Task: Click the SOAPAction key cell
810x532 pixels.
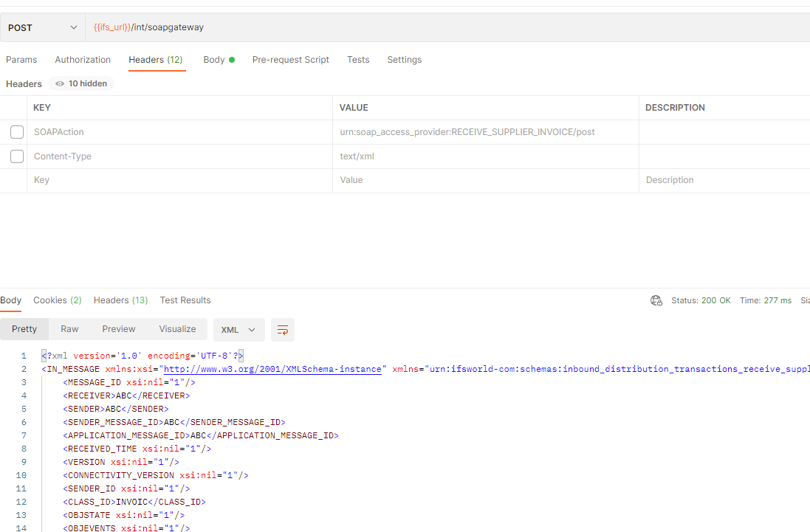Action: click(x=179, y=132)
